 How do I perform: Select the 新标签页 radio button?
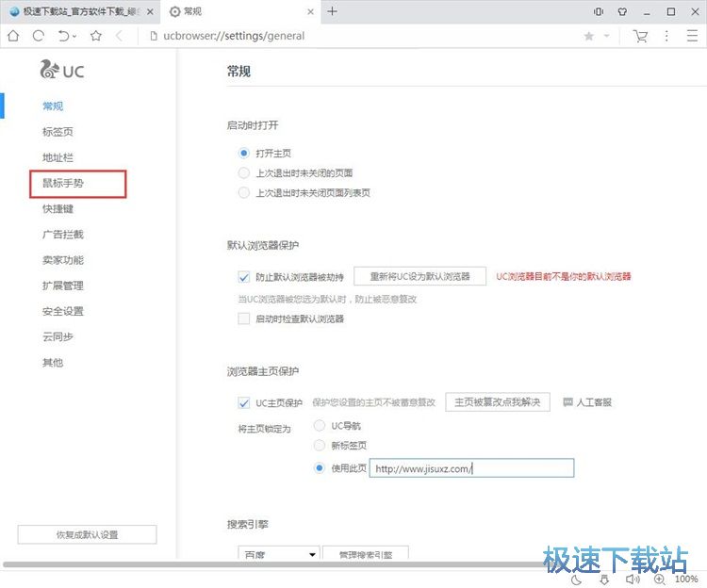(320, 446)
